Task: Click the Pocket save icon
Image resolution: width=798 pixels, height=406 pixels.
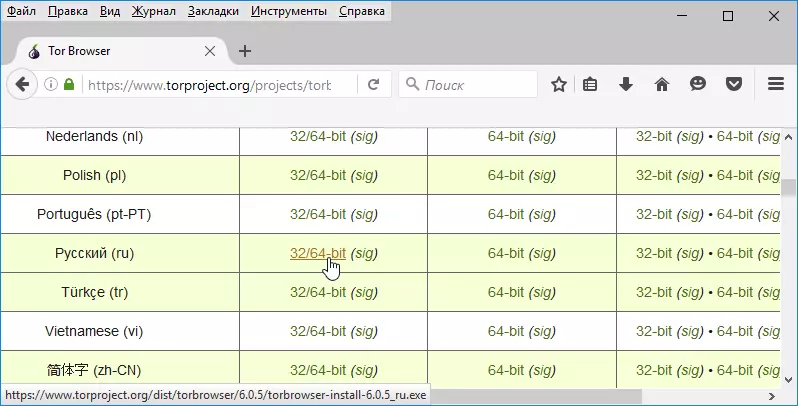Action: [734, 85]
